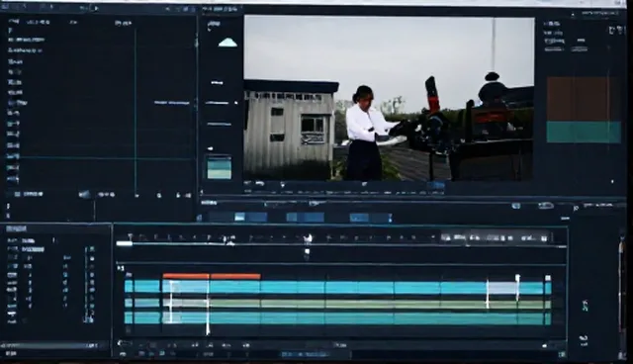
Task: Pick the teal block in the right-hand panel
Action: coord(584,132)
